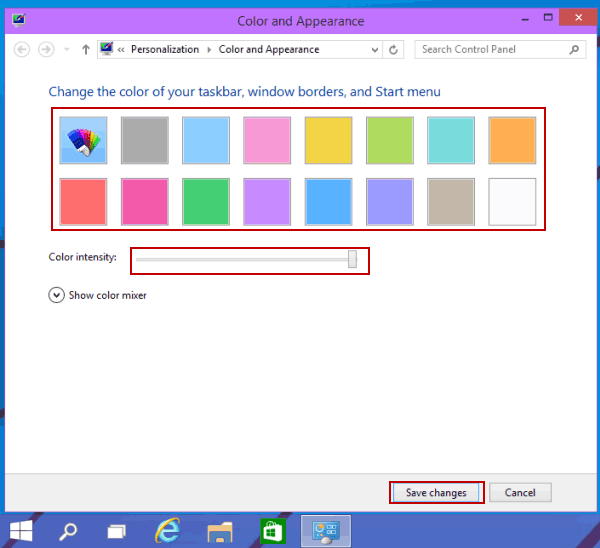600x548 pixels.
Task: Click Save changes button
Action: [436, 493]
